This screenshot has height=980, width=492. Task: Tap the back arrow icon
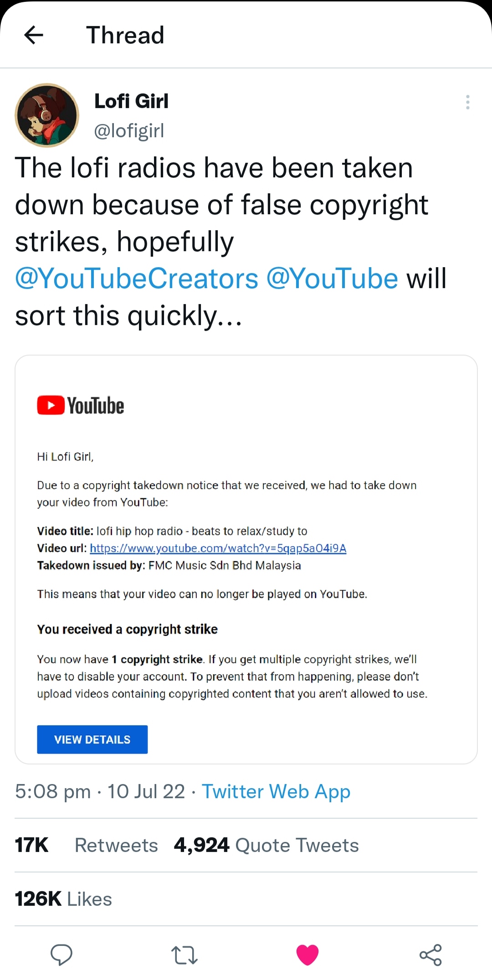[34, 35]
